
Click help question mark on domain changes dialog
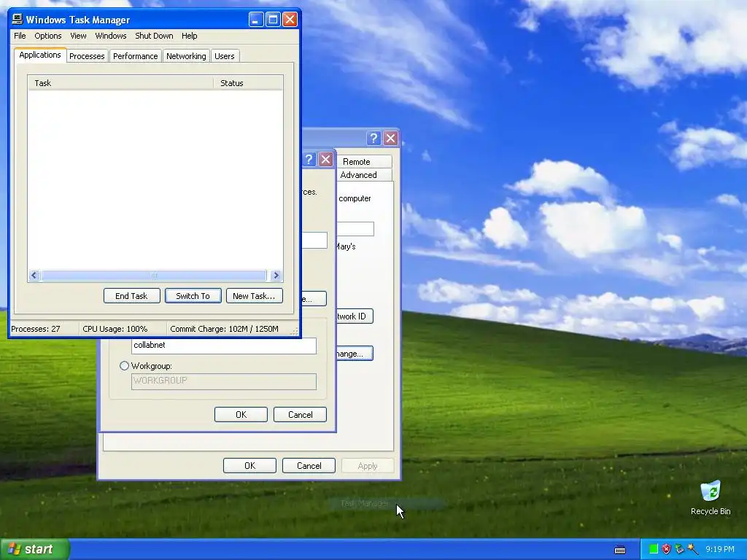click(309, 159)
